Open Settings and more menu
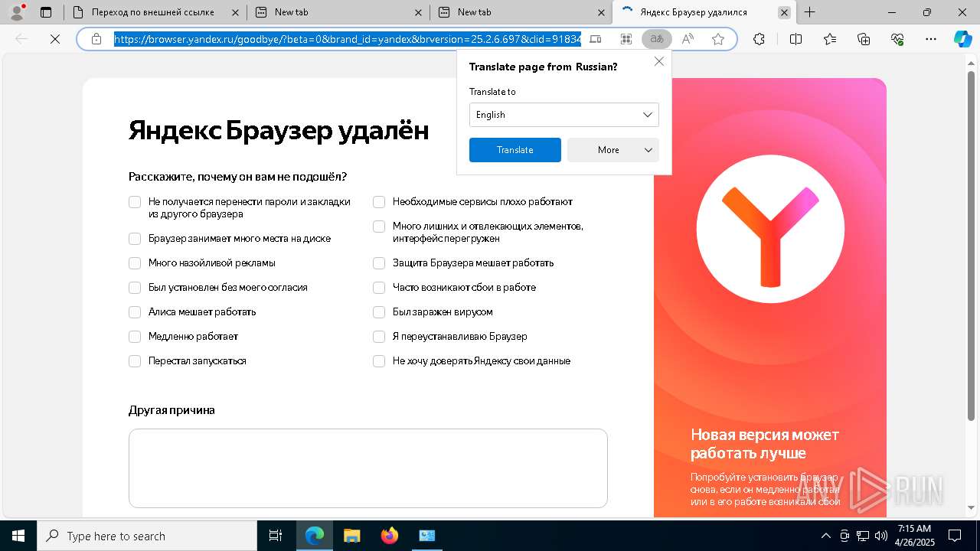Viewport: 980px width, 551px height. (931, 39)
